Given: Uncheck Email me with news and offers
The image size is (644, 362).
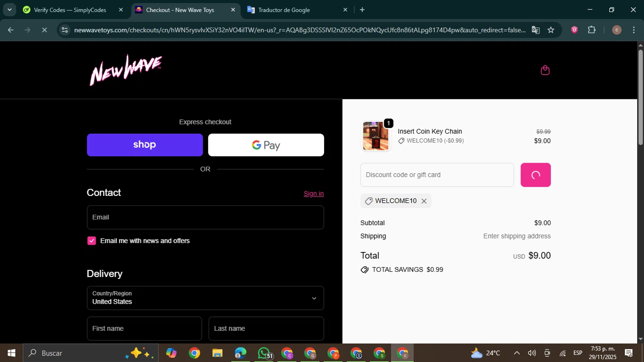Looking at the screenshot, I should pyautogui.click(x=91, y=240).
